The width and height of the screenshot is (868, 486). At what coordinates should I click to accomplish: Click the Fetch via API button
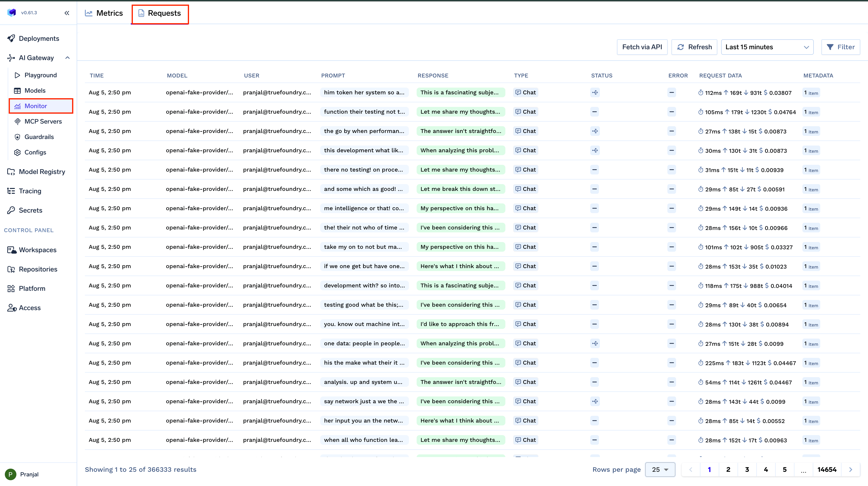pos(642,47)
